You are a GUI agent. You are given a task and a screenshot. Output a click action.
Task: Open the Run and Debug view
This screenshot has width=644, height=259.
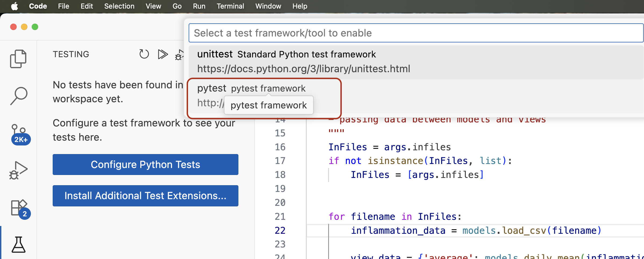tap(18, 170)
